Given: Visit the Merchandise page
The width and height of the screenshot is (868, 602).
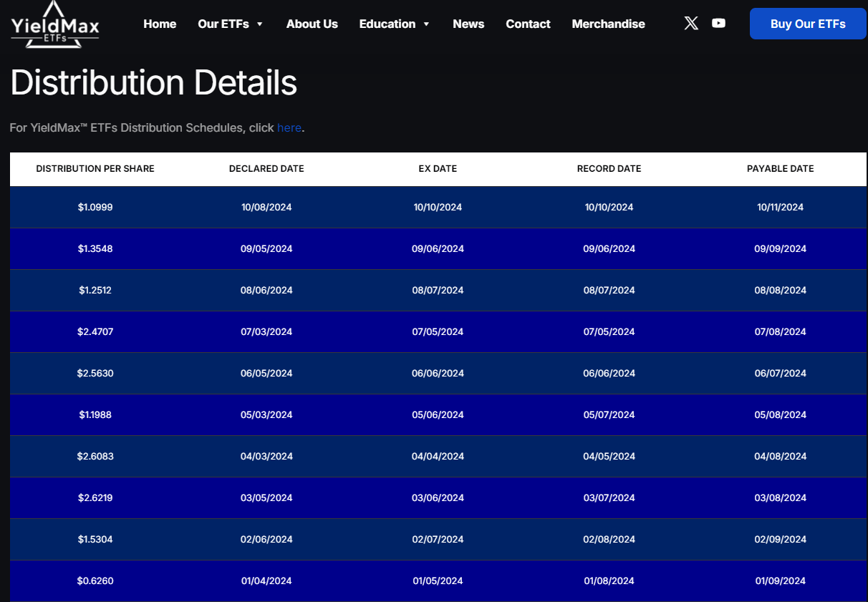Looking at the screenshot, I should pos(608,24).
